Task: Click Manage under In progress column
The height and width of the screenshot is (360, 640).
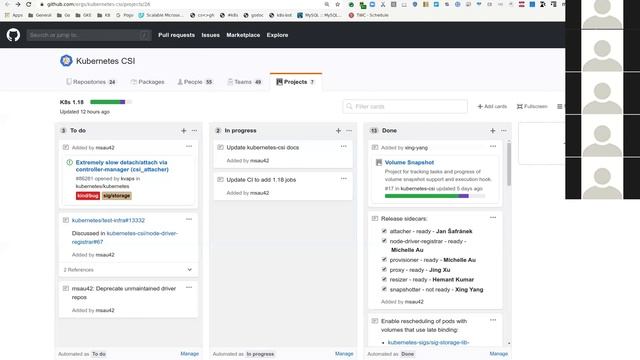Action: pos(344,354)
